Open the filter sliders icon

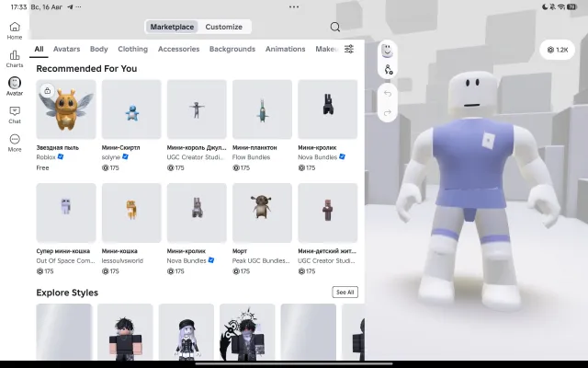tap(349, 49)
